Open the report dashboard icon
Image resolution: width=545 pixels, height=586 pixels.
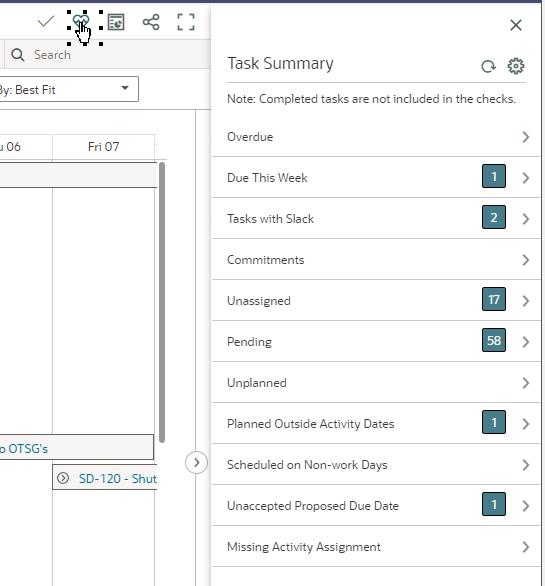point(116,22)
